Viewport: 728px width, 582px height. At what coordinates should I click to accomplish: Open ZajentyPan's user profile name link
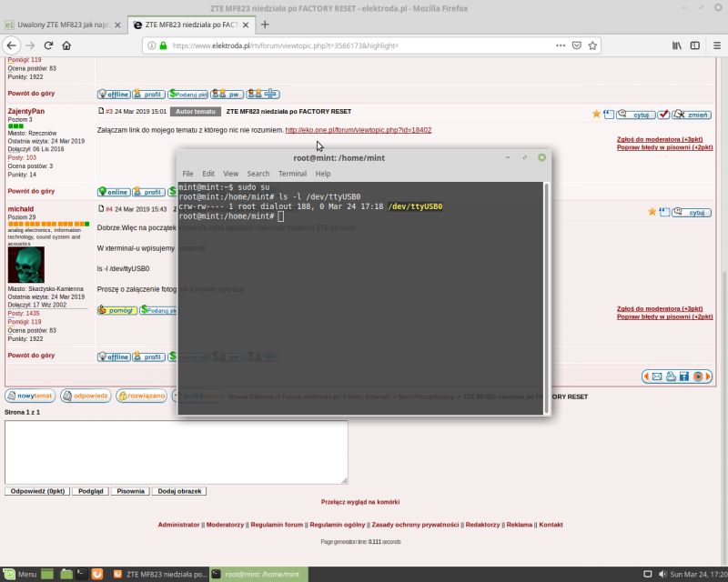click(x=26, y=111)
